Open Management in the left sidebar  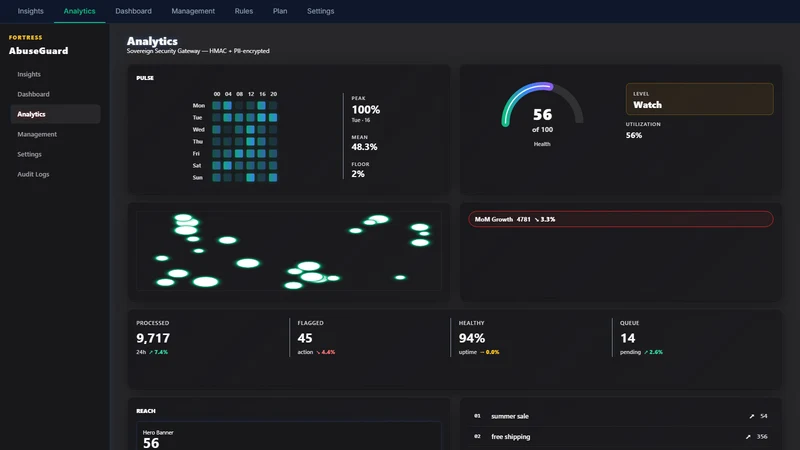tap(55, 134)
